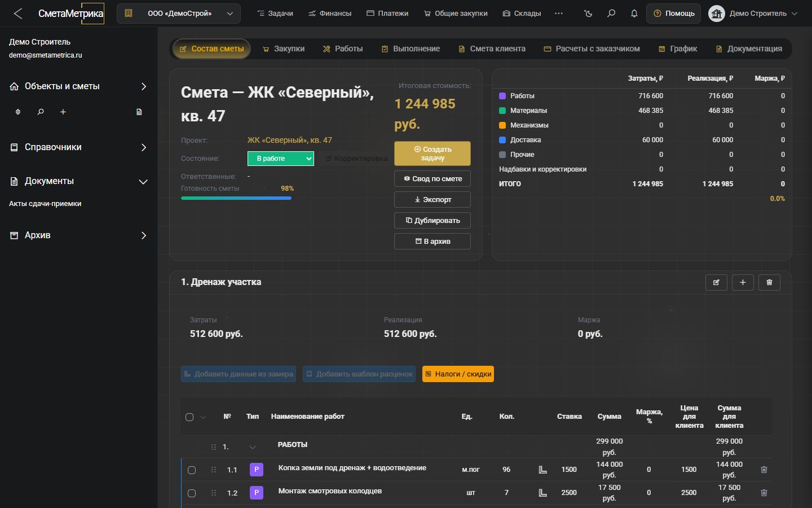The height and width of the screenshot is (508, 812).
Task: Click Экспорт button
Action: (x=433, y=200)
